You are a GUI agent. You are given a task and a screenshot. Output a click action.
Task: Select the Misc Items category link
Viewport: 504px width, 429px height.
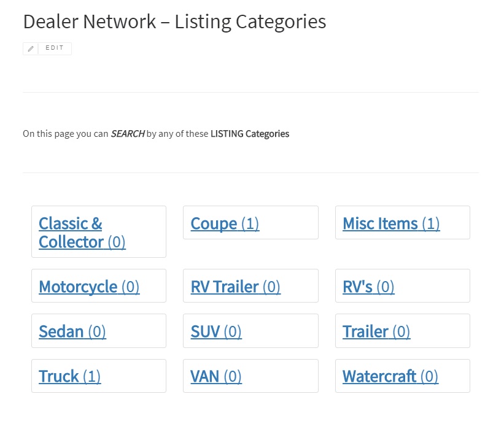point(380,223)
